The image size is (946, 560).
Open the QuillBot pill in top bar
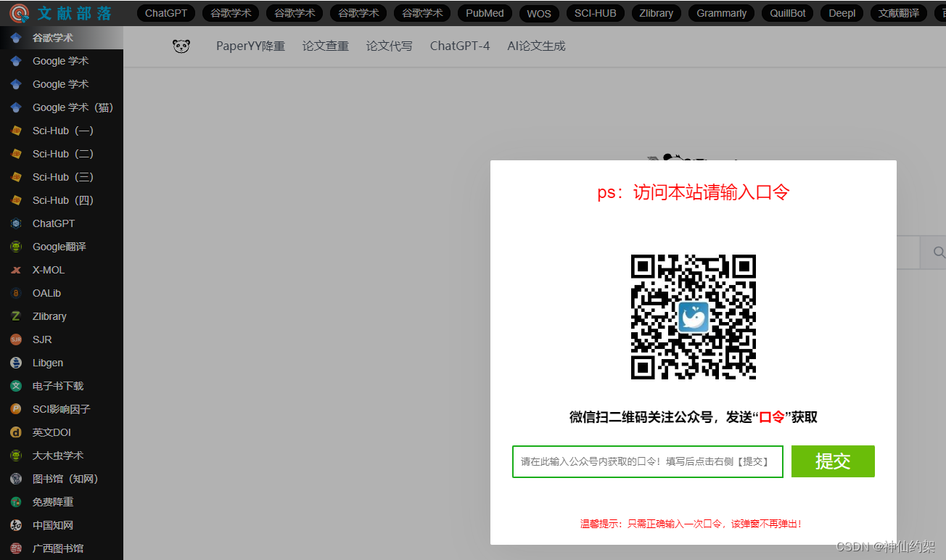787,13
